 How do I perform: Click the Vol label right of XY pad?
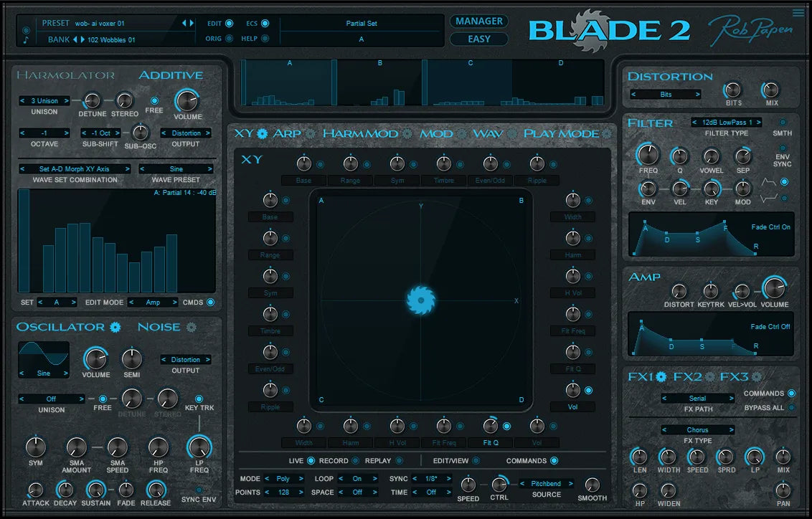(x=572, y=406)
